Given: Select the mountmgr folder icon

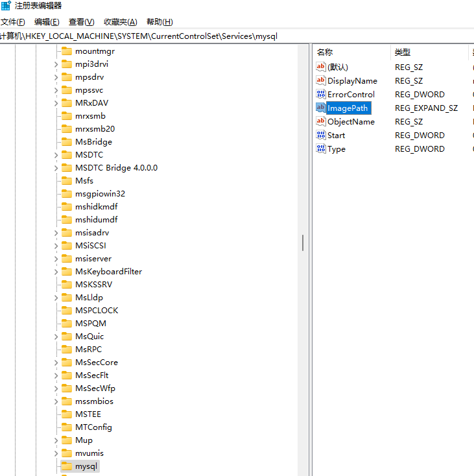Looking at the screenshot, I should click(66, 51).
